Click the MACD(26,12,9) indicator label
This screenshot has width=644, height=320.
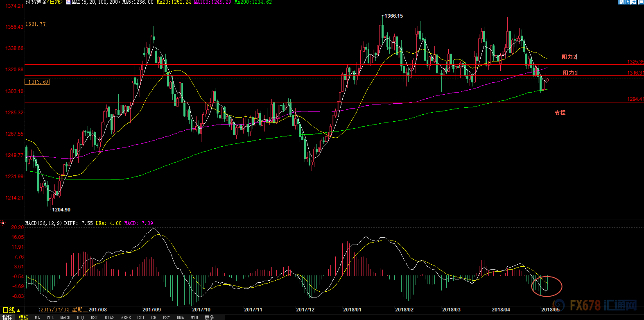(44, 223)
